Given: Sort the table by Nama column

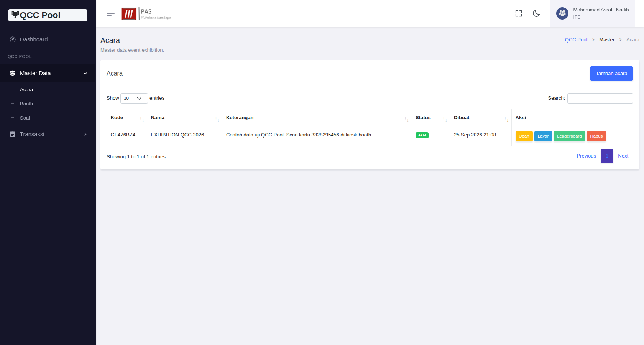Looking at the screenshot, I should [x=184, y=118].
